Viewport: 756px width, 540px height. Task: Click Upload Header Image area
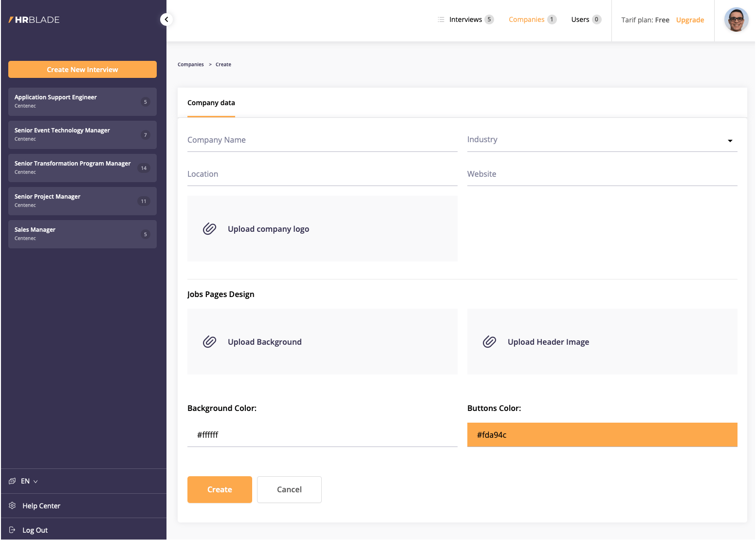pos(602,342)
